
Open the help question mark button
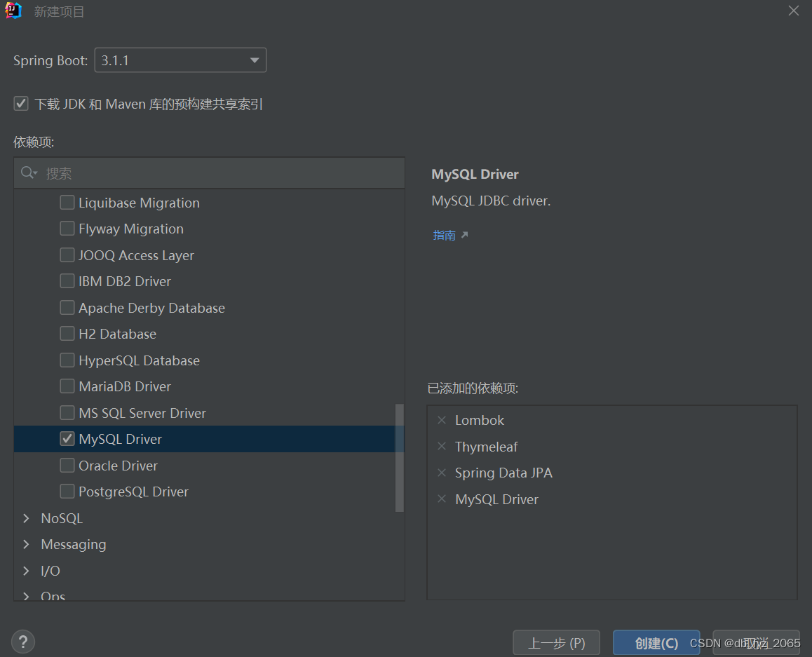22,642
